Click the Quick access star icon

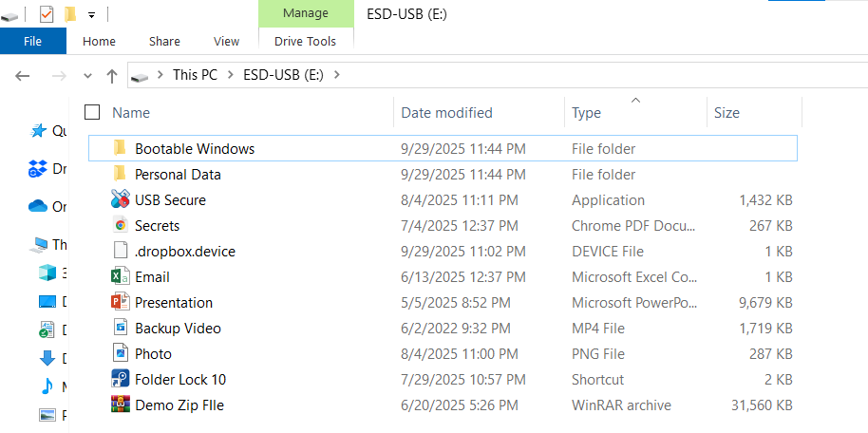point(38,131)
